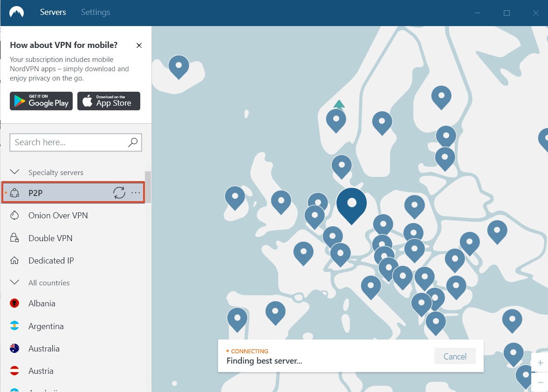Image resolution: width=548 pixels, height=392 pixels.
Task: Click the Argentina flag icon
Action: 14,326
